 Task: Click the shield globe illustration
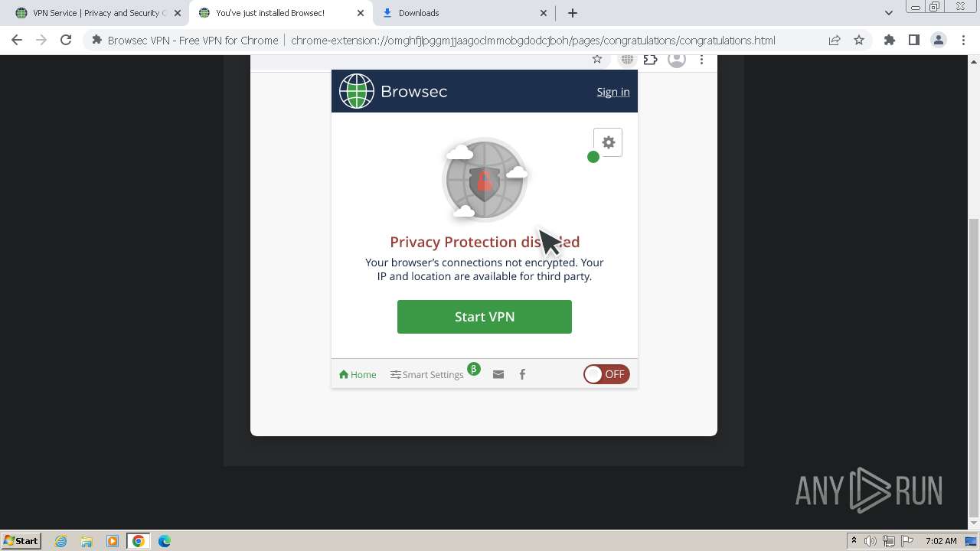coord(484,181)
